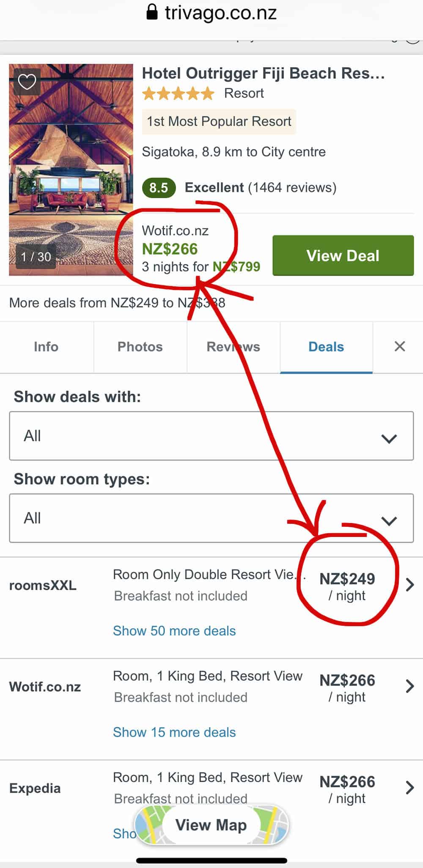The width and height of the screenshot is (423, 868).
Task: Tap the padlock icon in address bar
Action: tap(152, 12)
